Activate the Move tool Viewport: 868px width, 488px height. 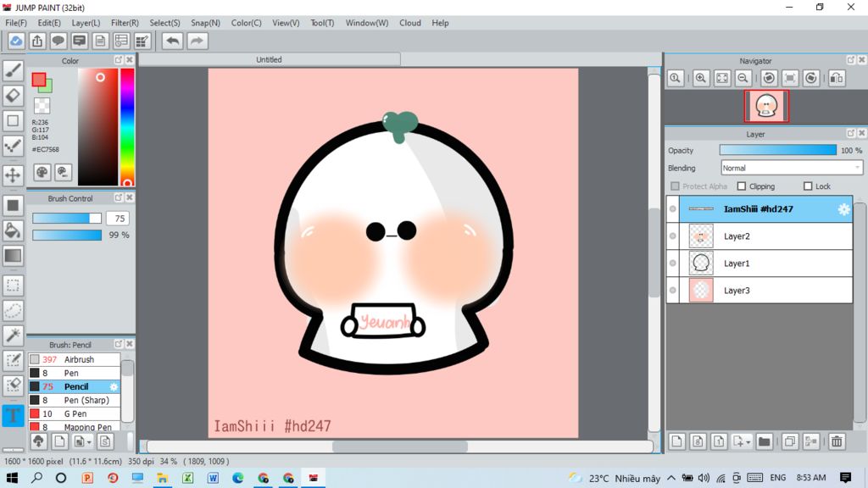[x=13, y=175]
